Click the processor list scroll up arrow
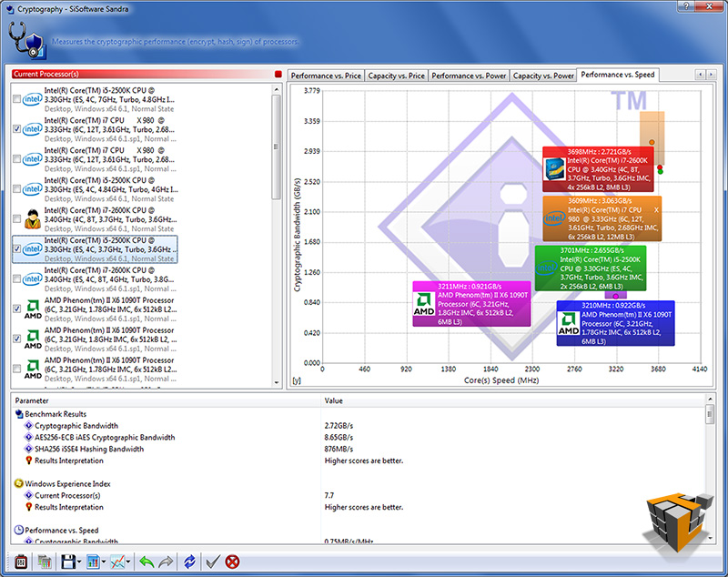728x577 pixels. [277, 89]
